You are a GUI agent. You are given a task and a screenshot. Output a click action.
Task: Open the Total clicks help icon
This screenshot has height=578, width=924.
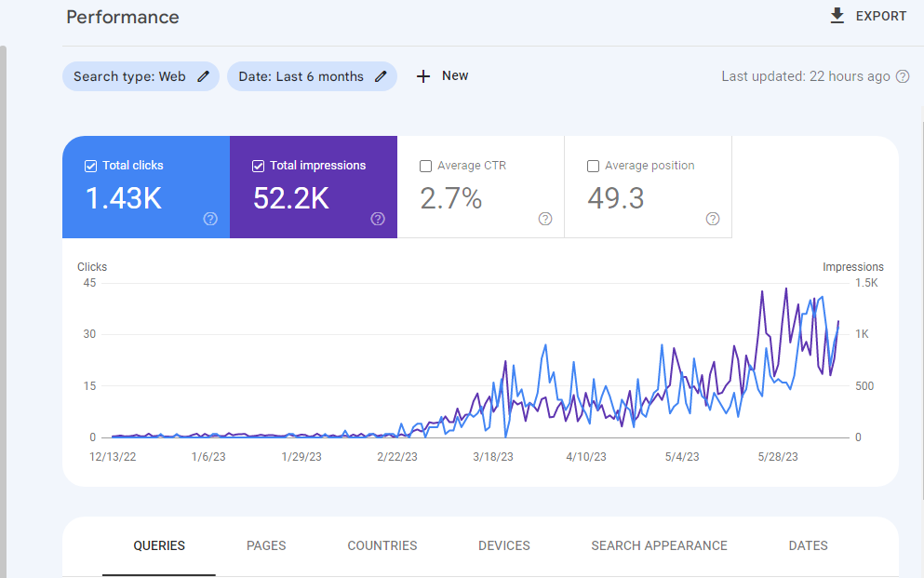tap(210, 219)
